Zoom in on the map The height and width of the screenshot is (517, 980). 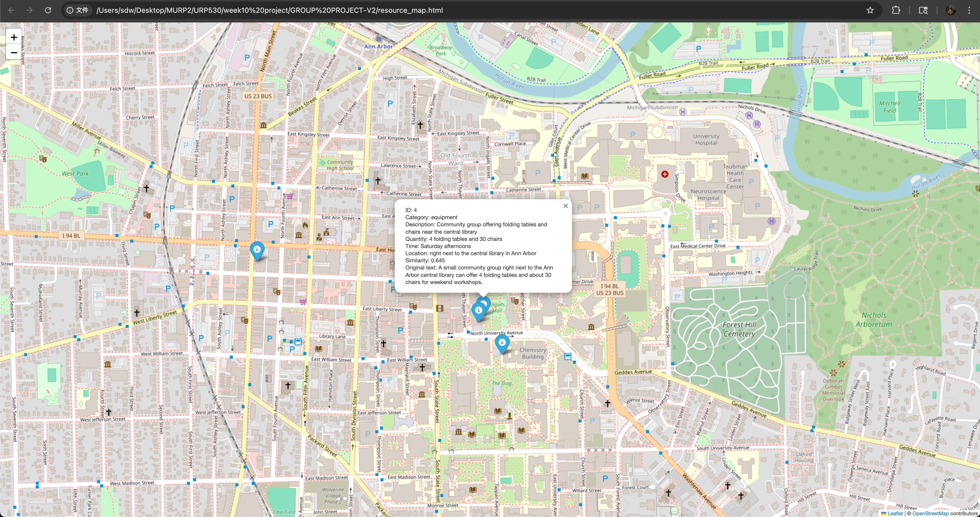click(x=14, y=37)
